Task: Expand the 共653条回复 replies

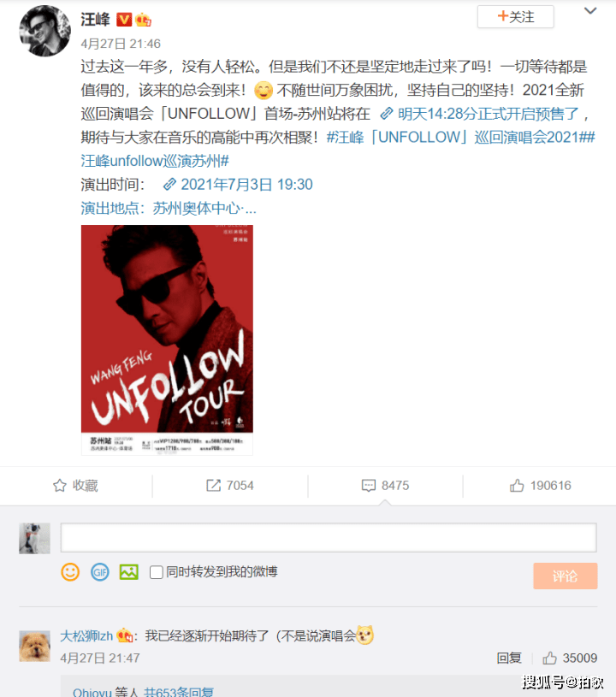Action: click(x=179, y=692)
